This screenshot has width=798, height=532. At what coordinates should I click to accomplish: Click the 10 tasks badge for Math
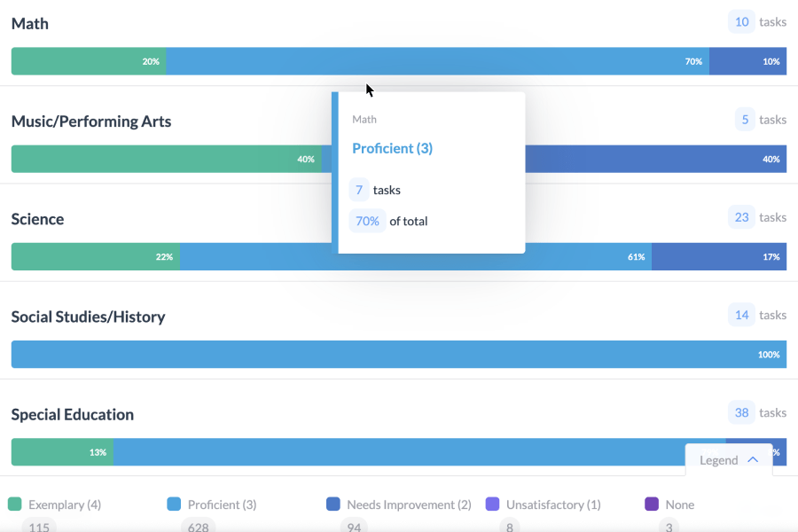coord(741,21)
